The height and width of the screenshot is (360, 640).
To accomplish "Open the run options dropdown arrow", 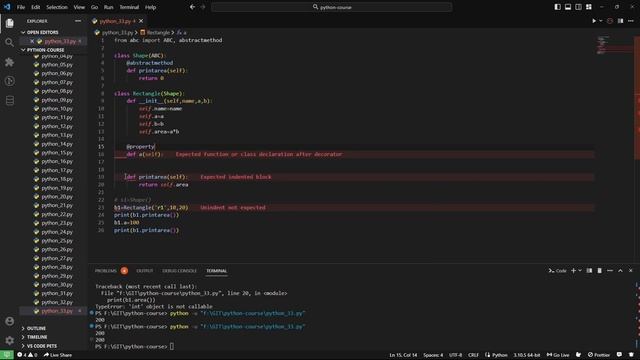I will click(601, 21).
